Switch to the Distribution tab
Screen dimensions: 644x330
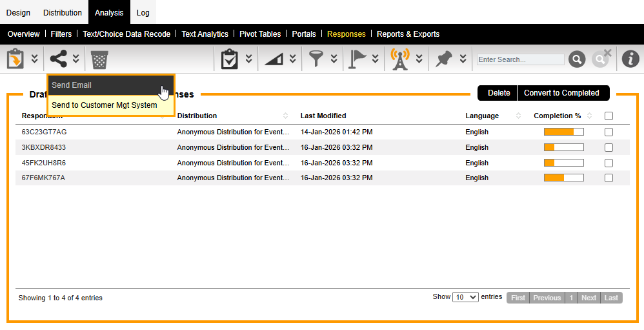click(63, 12)
